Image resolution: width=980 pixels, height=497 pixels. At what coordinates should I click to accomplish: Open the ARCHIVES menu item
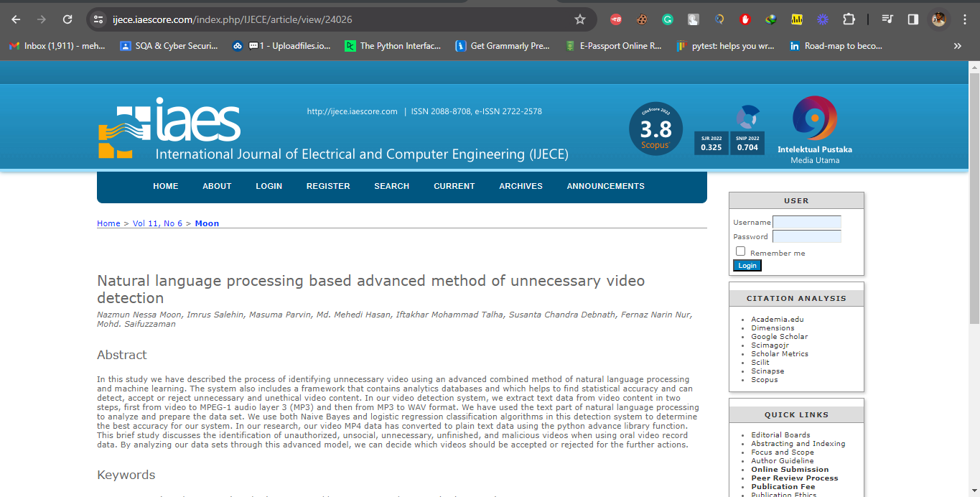coord(521,186)
